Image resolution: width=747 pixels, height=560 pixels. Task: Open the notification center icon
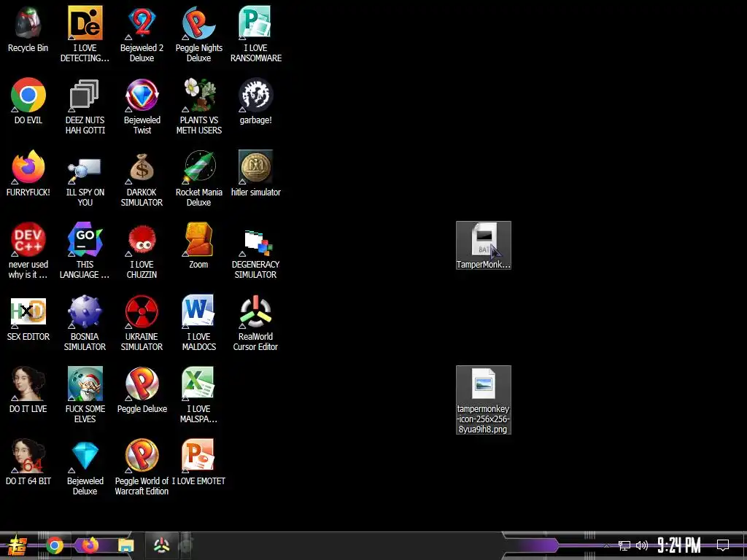tap(723, 545)
